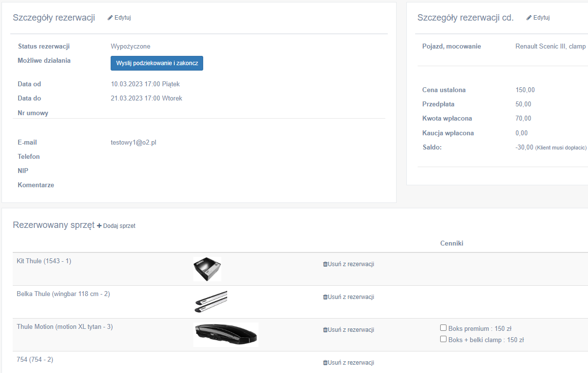Click the pencil icon in Szczegóły rezerwacji cd. header
This screenshot has height=373, width=588.
coord(529,18)
